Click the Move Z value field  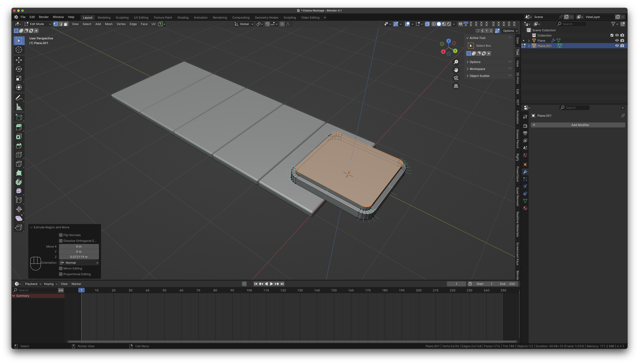(79, 257)
